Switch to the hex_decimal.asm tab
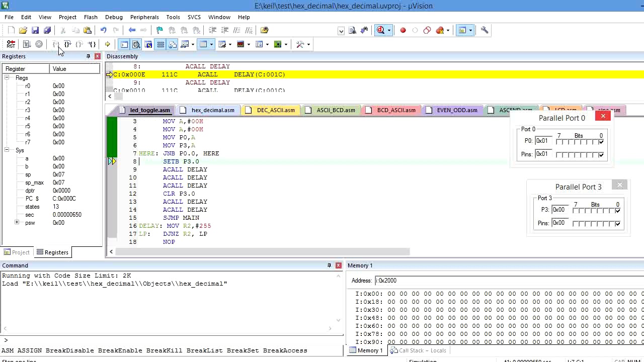Image resolution: width=644 pixels, height=362 pixels. 212,110
